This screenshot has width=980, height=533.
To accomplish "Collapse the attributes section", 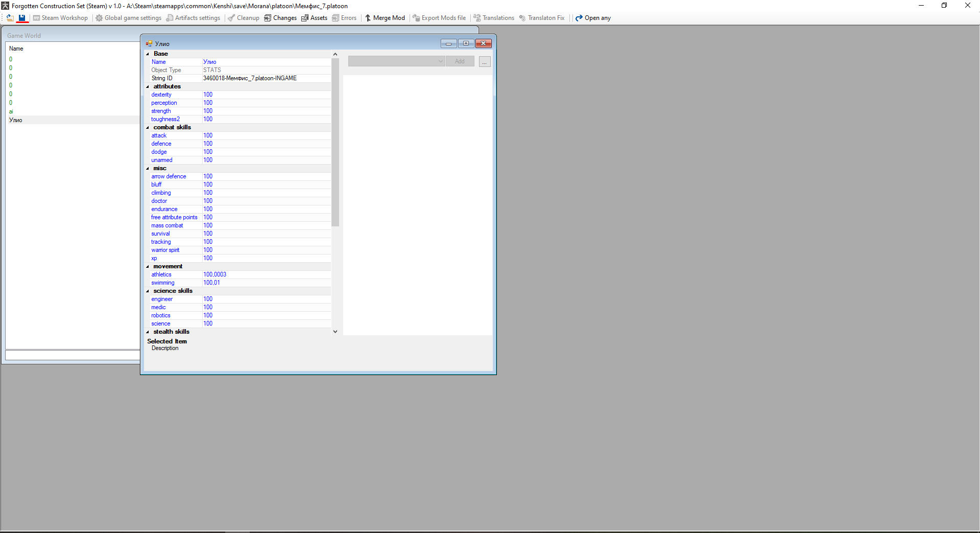I will pyautogui.click(x=148, y=87).
